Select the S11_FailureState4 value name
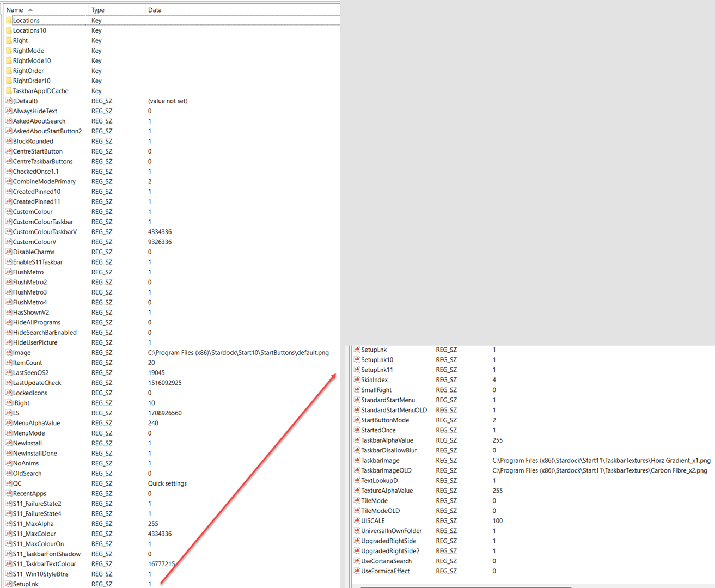Viewport: 715px width, 588px height. click(x=37, y=514)
